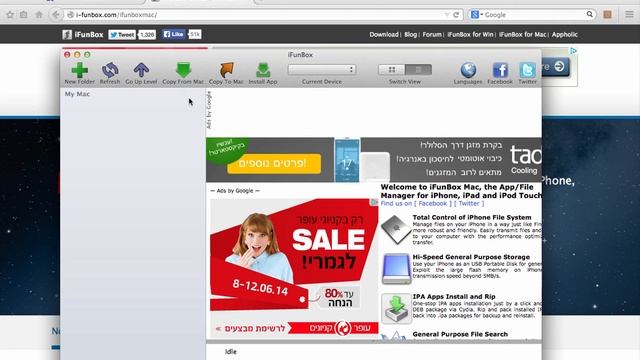Refresh the iFunBox file list
The image size is (640, 360).
tap(110, 70)
